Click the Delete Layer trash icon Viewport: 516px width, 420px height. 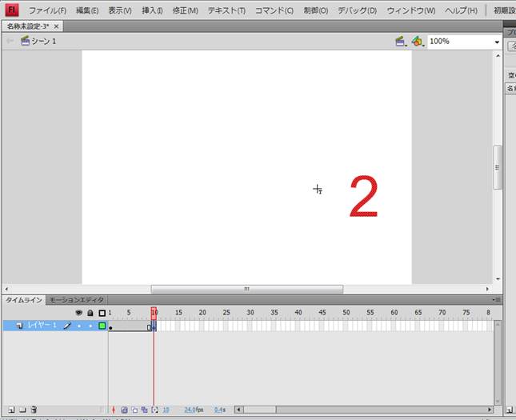[x=34, y=410]
